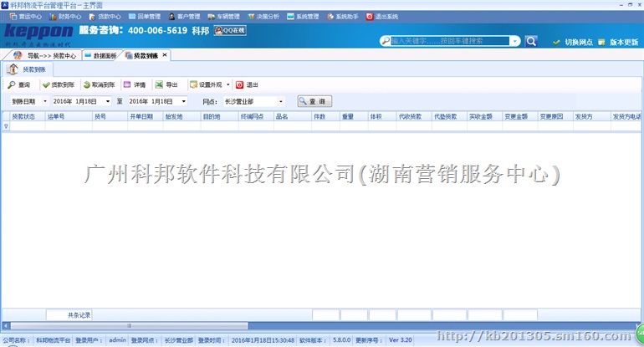The width and height of the screenshot is (644, 347).
Task: Click the 发货方电话 column header
Action: click(x=626, y=116)
